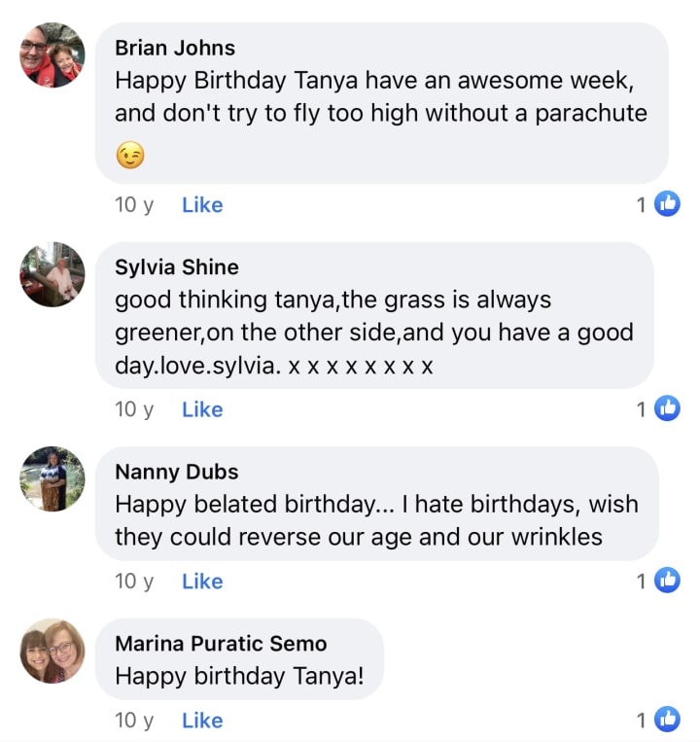Like Sylvia Shine's comment

pos(202,409)
